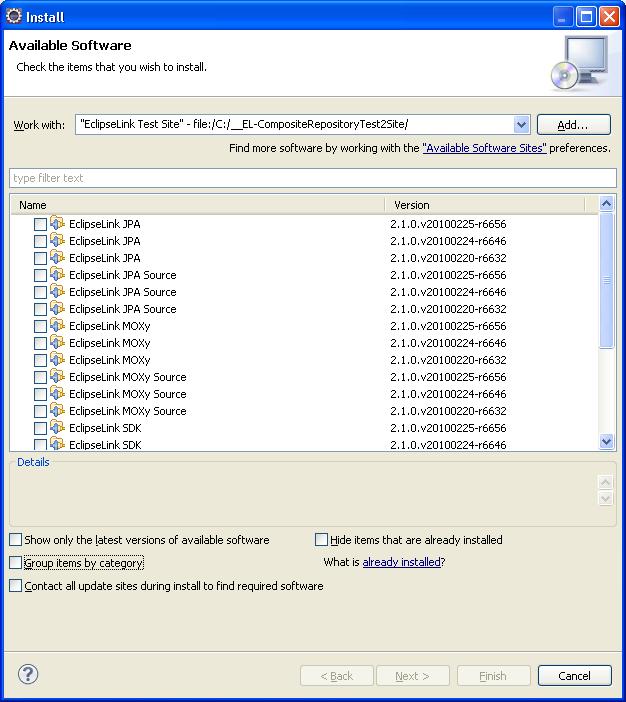Viewport: 626px width, 702px height.
Task: Click the icon of EclipseLink JPA Source r6656
Action: click(57, 274)
